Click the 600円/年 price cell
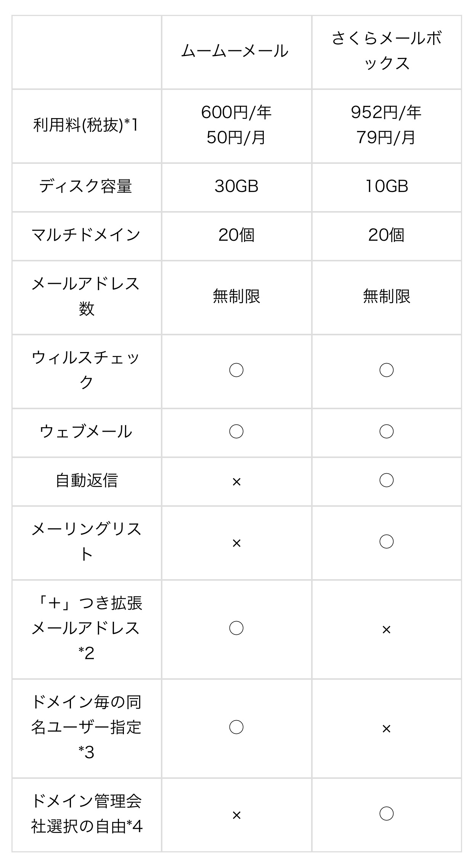The image size is (464, 868). pyautogui.click(x=236, y=113)
